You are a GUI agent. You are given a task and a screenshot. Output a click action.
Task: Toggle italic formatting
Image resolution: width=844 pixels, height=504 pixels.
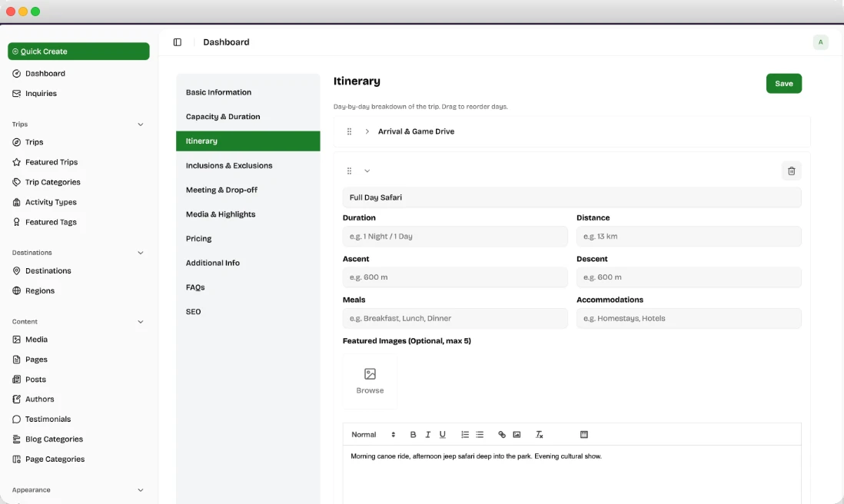(x=428, y=435)
